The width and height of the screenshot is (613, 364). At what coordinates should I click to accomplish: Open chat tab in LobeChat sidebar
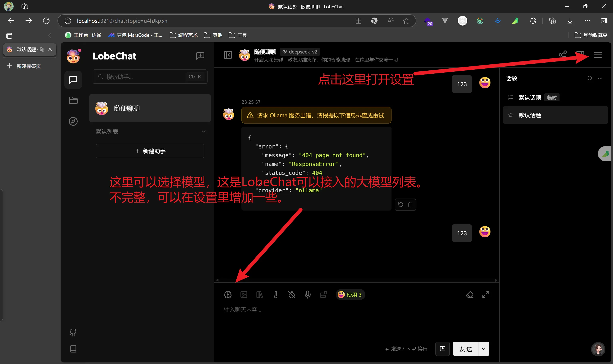pos(73,80)
